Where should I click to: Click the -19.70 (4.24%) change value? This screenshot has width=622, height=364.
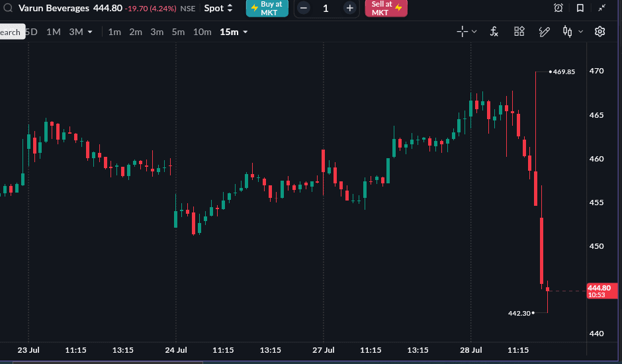pyautogui.click(x=150, y=9)
